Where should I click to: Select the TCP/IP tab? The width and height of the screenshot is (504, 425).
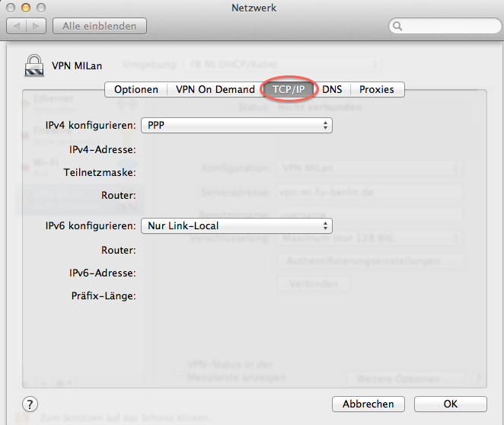pyautogui.click(x=288, y=89)
